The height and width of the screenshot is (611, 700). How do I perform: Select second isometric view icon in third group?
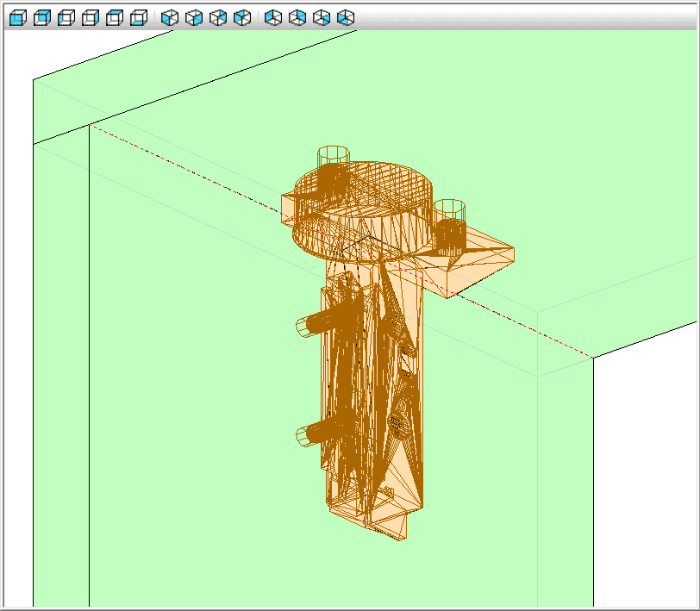point(297,18)
